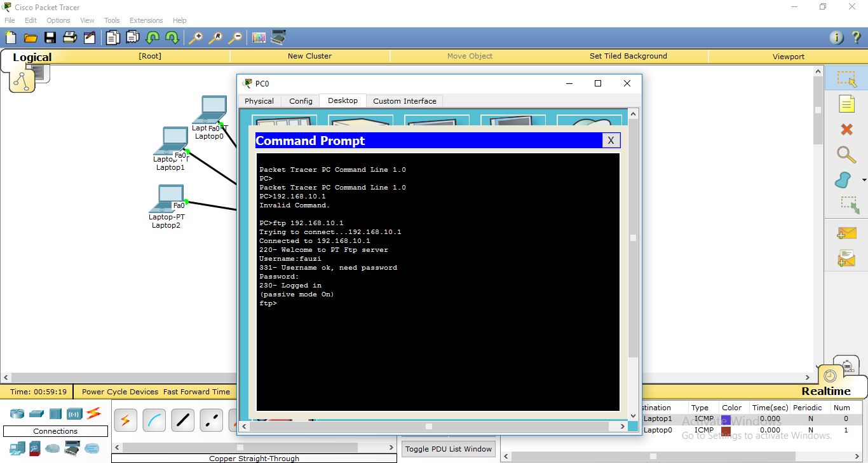Click Set Tiled Background
Image resolution: width=868 pixels, height=463 pixels.
tap(628, 56)
